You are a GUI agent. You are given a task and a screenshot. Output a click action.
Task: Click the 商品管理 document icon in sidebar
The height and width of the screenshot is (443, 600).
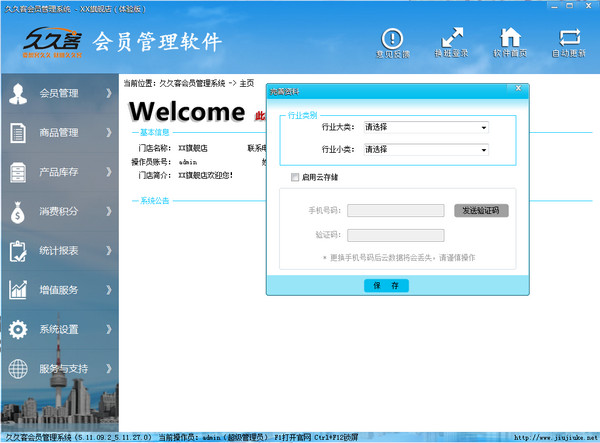coord(18,133)
